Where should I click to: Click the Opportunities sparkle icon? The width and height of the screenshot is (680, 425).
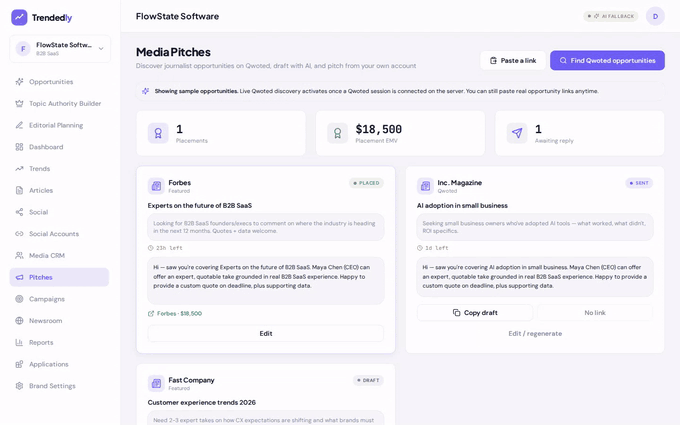[x=19, y=82]
